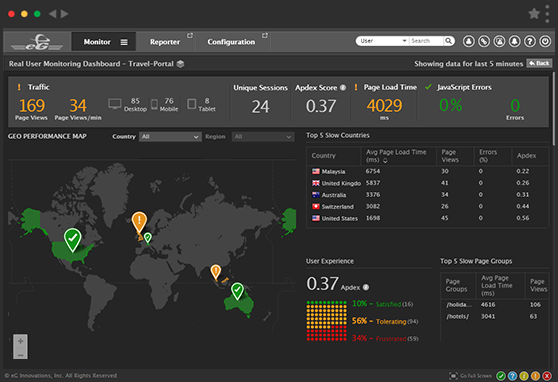
Task: Pop out Configuration in new window icon
Action: click(265, 36)
